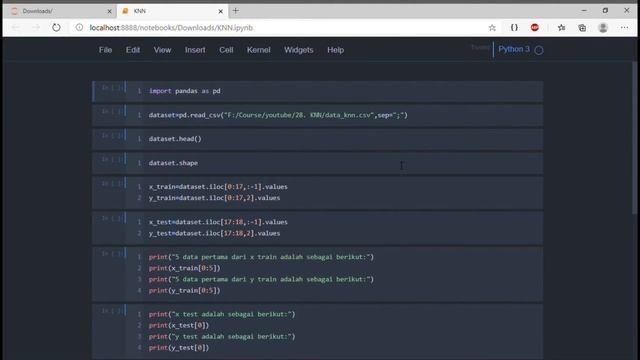Open browser settings and more menu
The image size is (640, 360).
click(624, 28)
